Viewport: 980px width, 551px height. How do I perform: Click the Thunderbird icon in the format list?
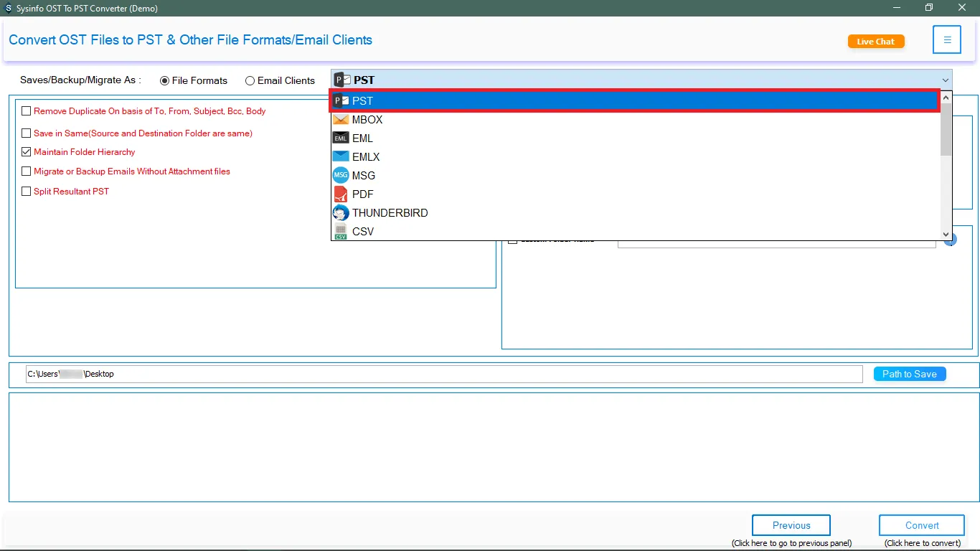[341, 213]
